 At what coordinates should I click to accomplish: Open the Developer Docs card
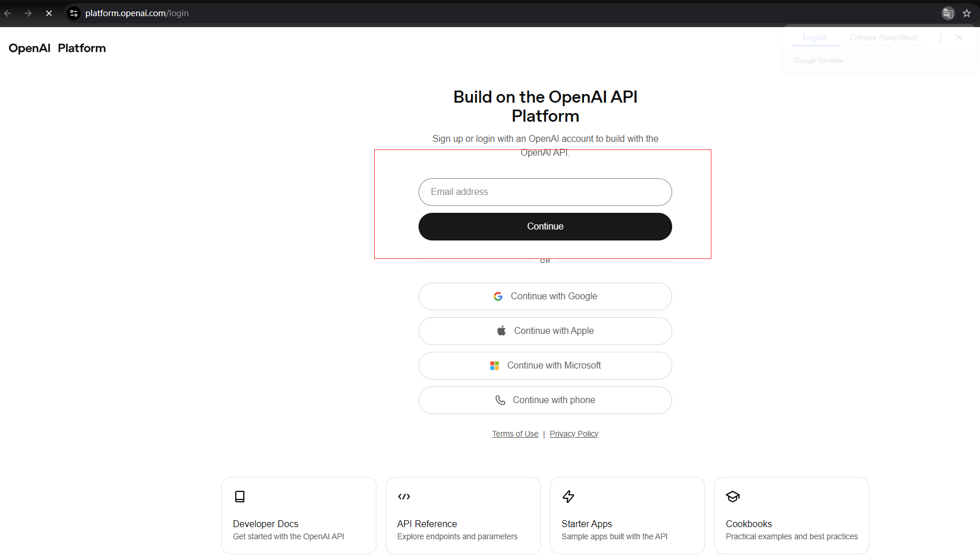click(x=299, y=516)
